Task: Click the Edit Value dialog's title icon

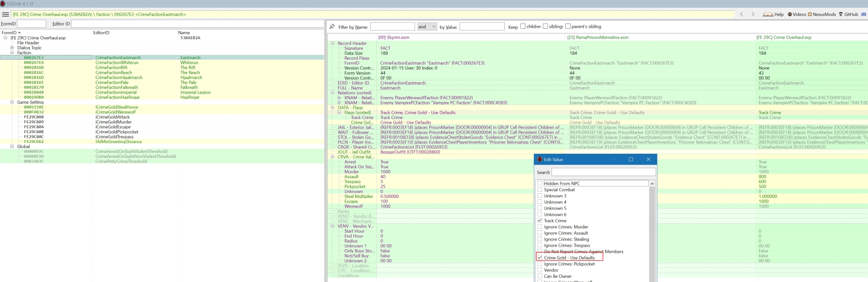Action: pos(540,159)
